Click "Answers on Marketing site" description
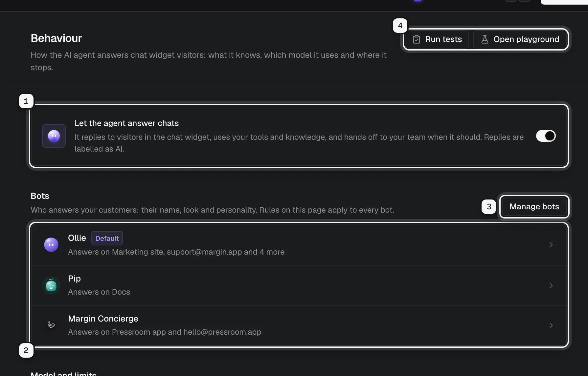Image resolution: width=588 pixels, height=376 pixels. pyautogui.click(x=176, y=252)
